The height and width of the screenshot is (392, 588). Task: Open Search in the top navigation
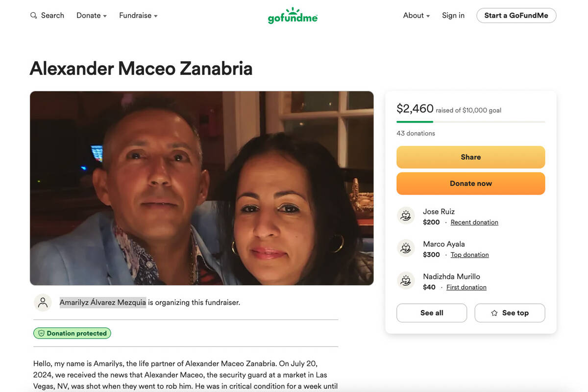[x=52, y=16]
